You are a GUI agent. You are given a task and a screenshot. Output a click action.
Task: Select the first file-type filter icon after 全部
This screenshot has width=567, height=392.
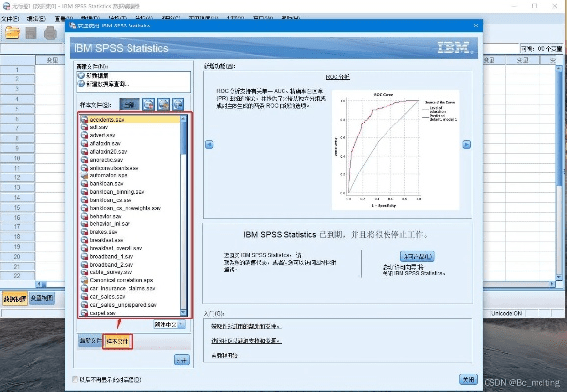click(x=148, y=105)
